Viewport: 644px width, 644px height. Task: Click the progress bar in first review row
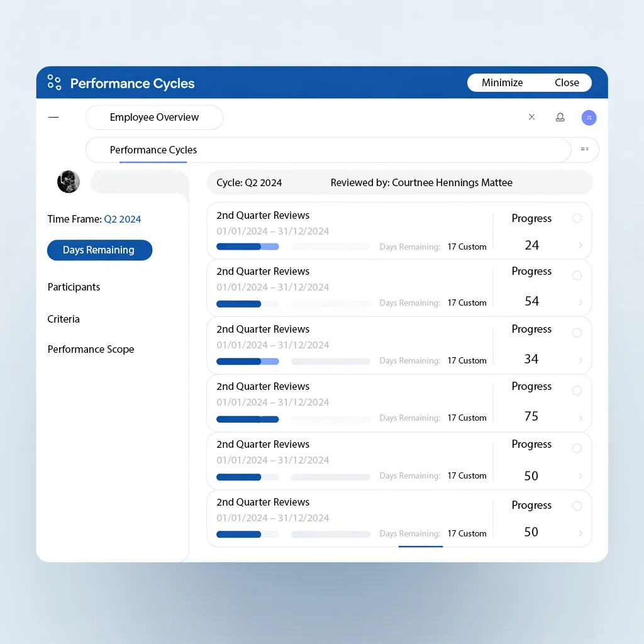[x=248, y=247]
